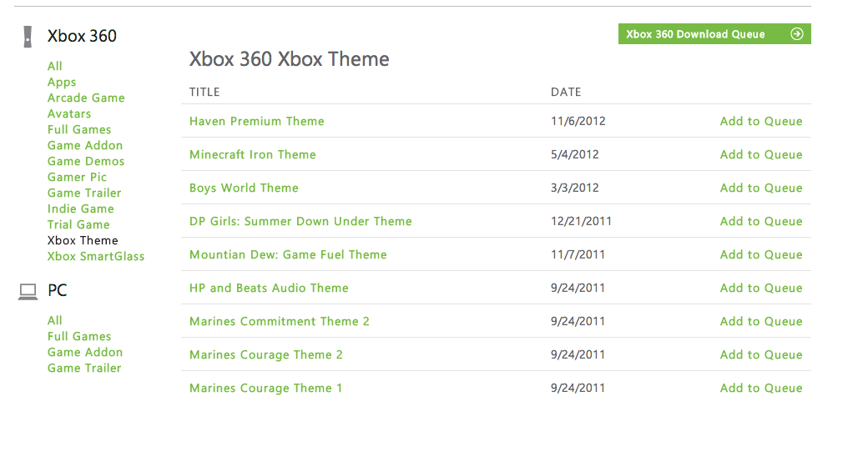Open the Xbox 360 Download Queue
Screen dimensions: 868x462
click(695, 34)
